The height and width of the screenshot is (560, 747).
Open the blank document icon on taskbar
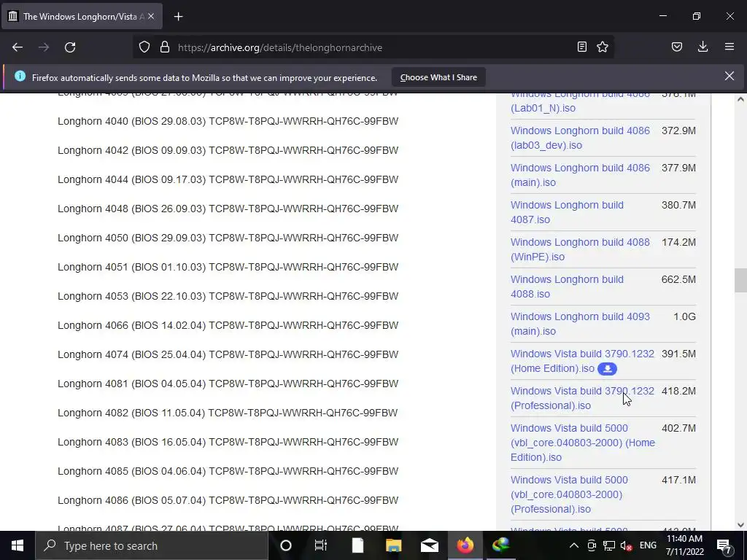coord(357,545)
